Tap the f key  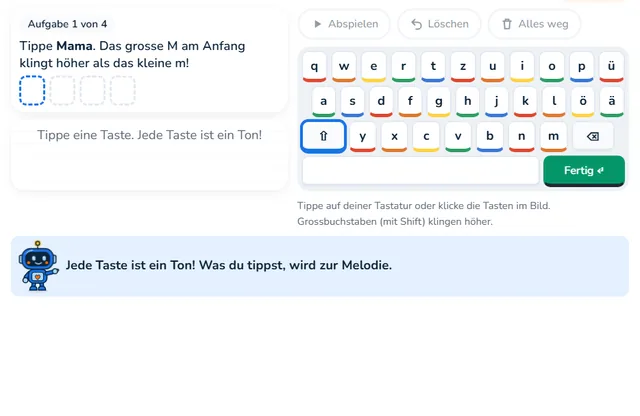[x=410, y=101]
